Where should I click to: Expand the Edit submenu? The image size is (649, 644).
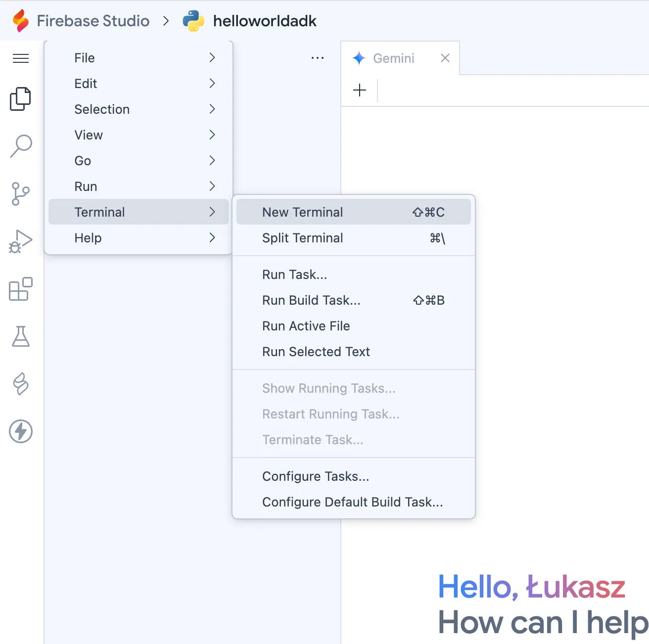point(85,84)
